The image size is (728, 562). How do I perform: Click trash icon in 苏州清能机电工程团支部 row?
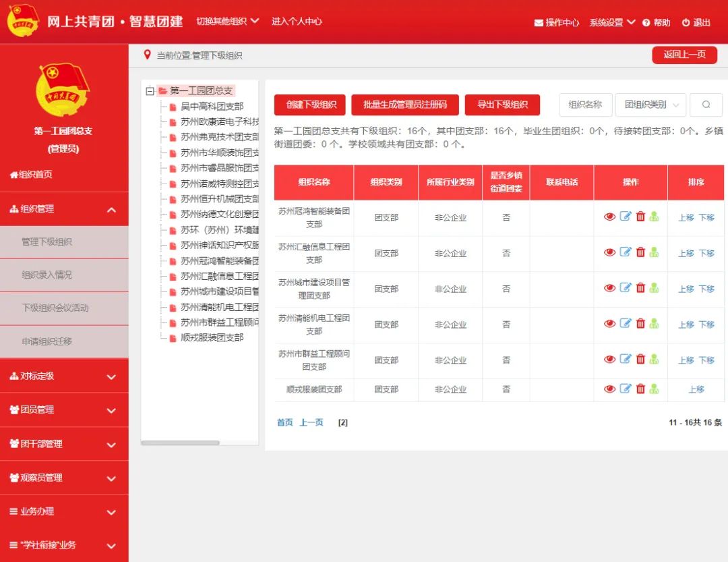tap(640, 324)
